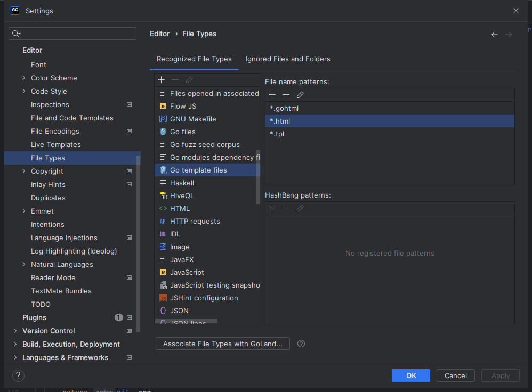Expand the Languages & Frameworks category

click(x=15, y=357)
